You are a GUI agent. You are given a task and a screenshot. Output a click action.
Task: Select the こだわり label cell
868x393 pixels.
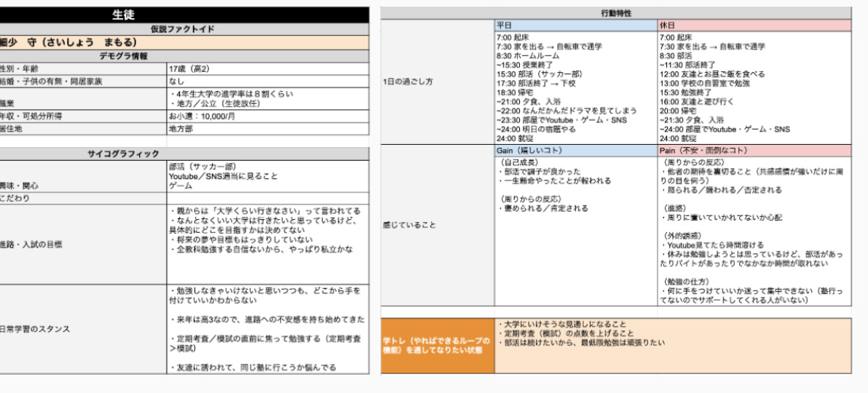tap(83, 198)
